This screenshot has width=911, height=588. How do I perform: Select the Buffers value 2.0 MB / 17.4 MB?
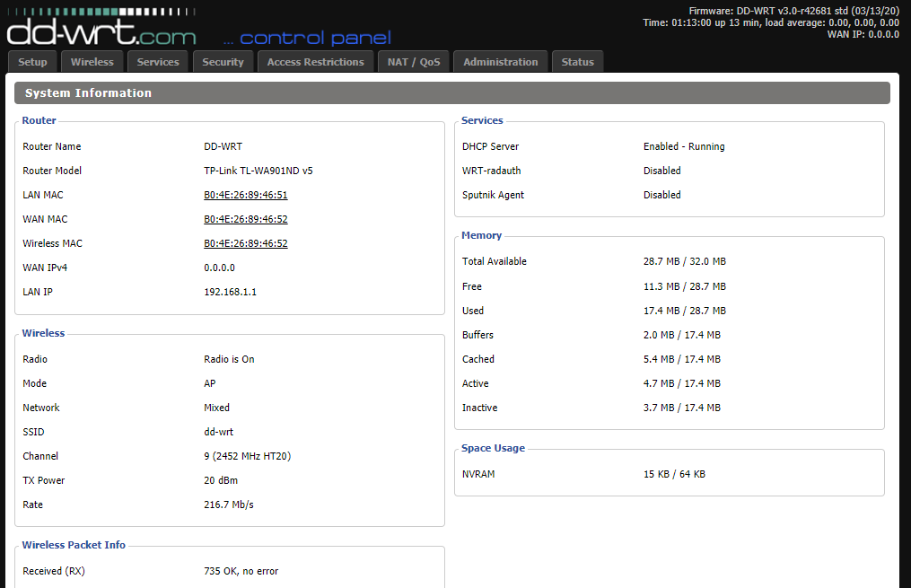click(682, 335)
